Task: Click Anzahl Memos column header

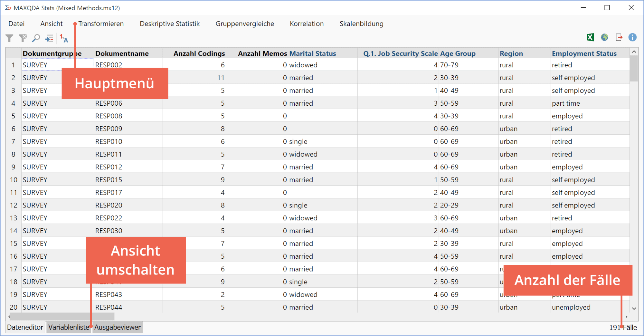Action: (257, 53)
